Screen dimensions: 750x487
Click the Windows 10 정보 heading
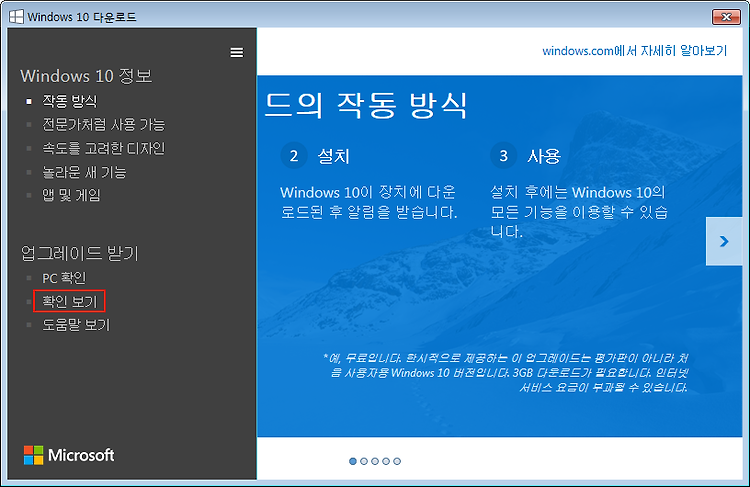(x=86, y=76)
